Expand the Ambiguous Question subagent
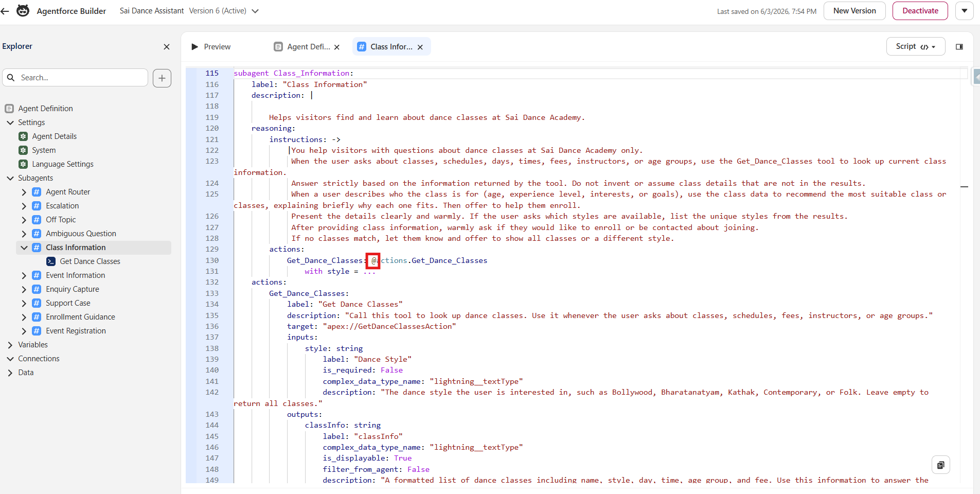This screenshot has height=494, width=980. click(x=24, y=234)
